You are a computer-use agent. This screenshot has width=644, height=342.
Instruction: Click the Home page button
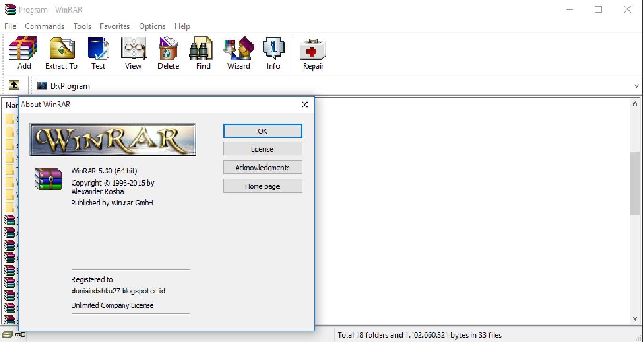[263, 186]
